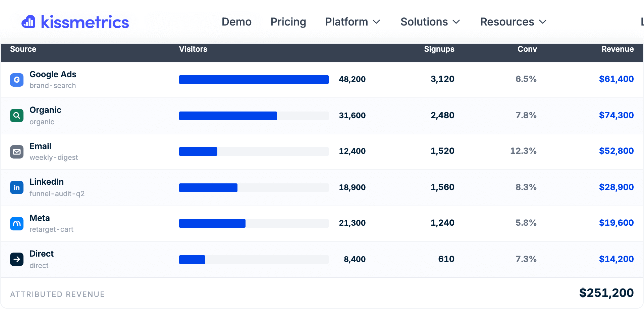Select the Organic source name
This screenshot has height=309, width=644.
[45, 110]
